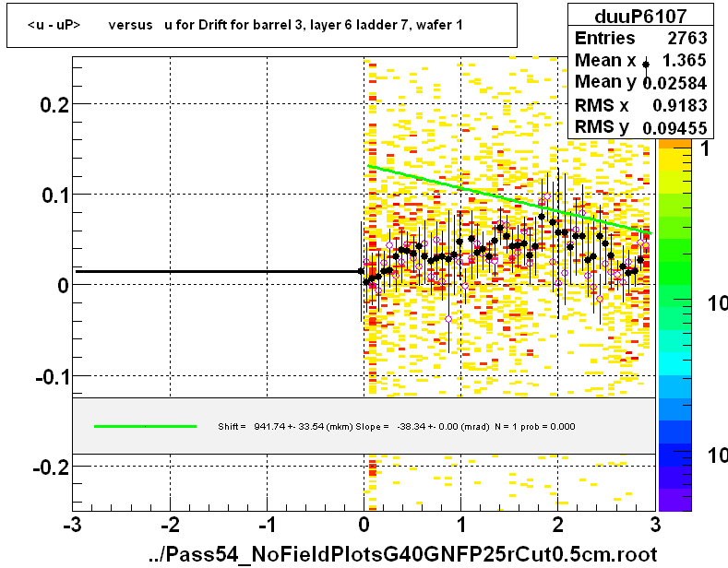The image size is (728, 568).
Task: Click the RMS x 0.9183 row
Action: (x=640, y=105)
